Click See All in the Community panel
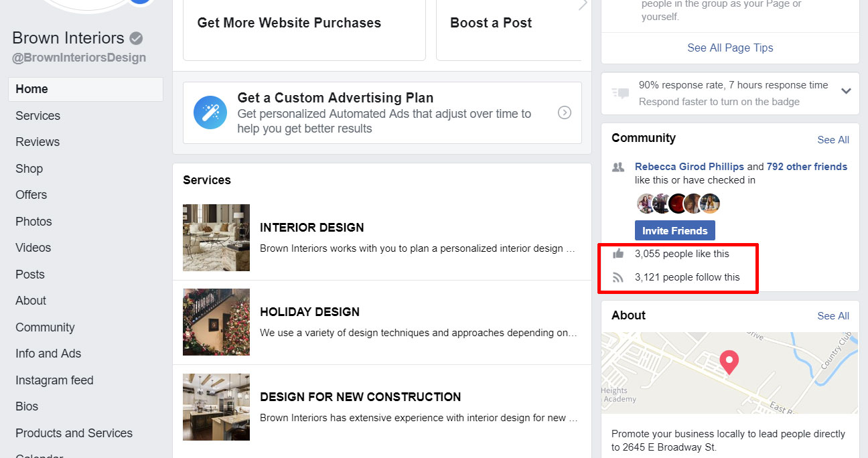This screenshot has width=868, height=458. [833, 140]
